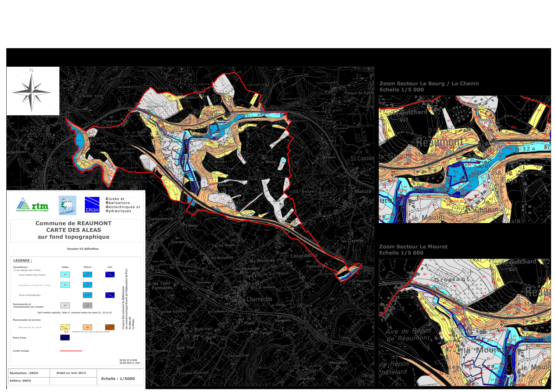The width and height of the screenshot is (555, 392).
Task: Click the rtm logo in the title block
Action: (32, 205)
